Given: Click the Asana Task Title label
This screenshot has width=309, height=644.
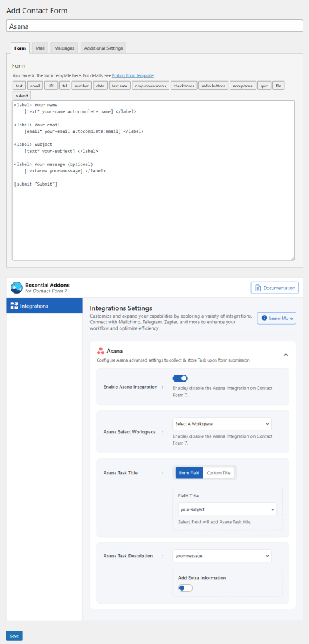Looking at the screenshot, I should point(120,473).
